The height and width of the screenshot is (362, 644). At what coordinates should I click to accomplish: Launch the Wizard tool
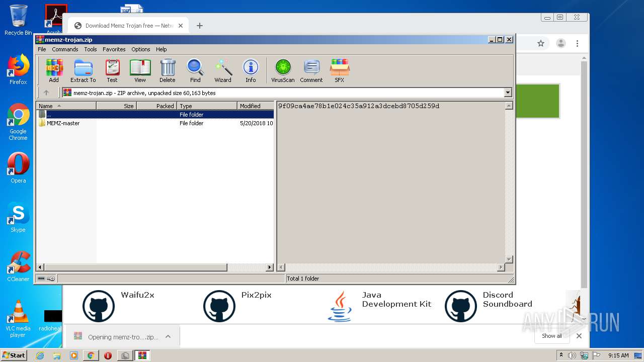coord(223,70)
